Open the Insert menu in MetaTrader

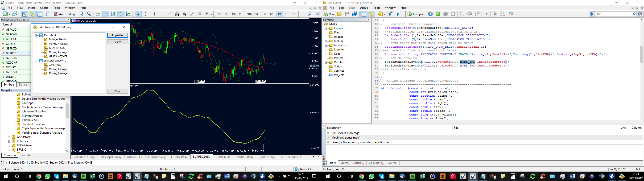(32, 8)
